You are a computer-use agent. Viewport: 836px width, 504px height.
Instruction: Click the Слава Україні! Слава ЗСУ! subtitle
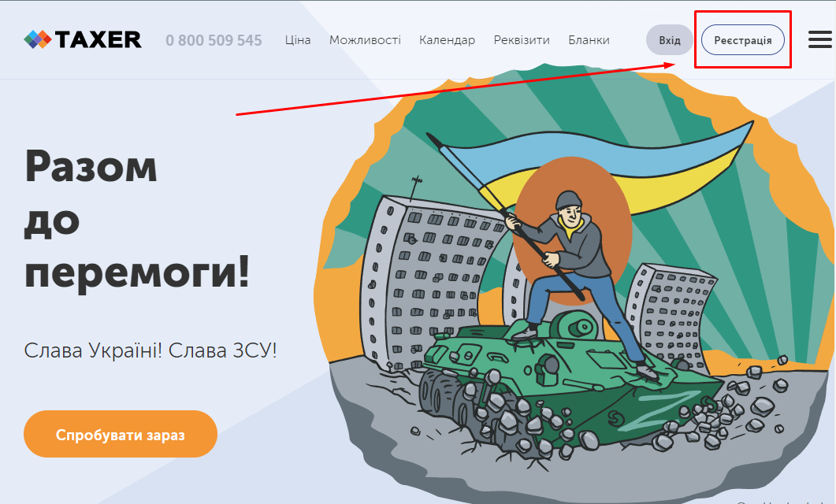(x=150, y=350)
